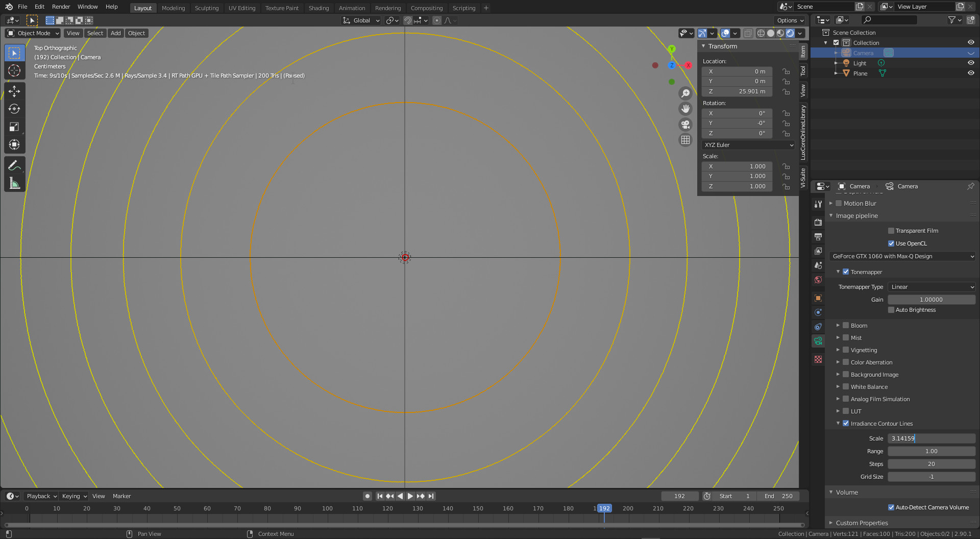The height and width of the screenshot is (539, 980).
Task: Switch orthographic/perspective grid icon
Action: [685, 139]
